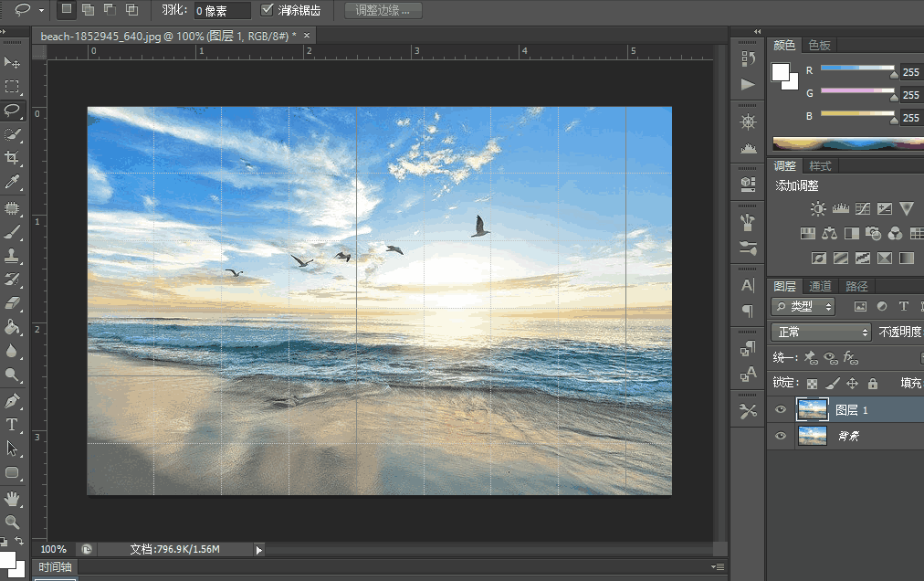Select the History Brush tool

point(12,280)
